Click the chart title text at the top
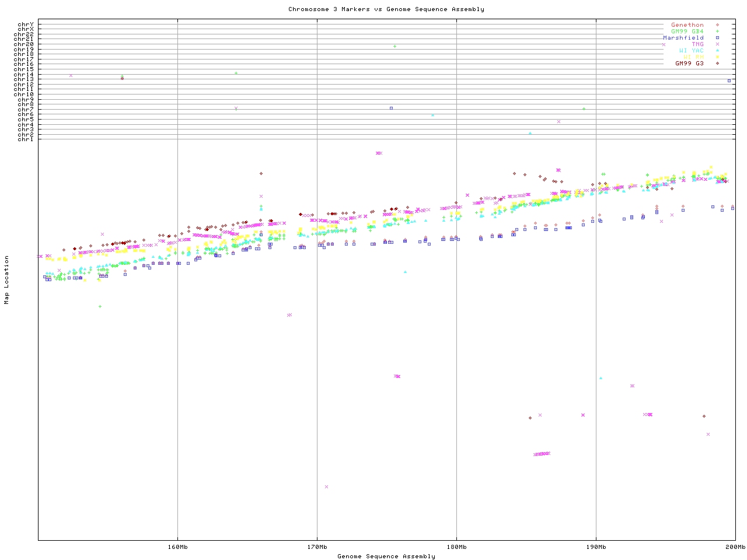 (386, 9)
